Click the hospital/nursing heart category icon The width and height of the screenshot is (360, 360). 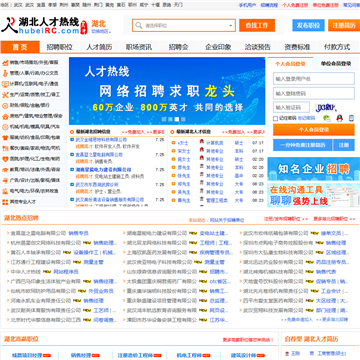pyautogui.click(x=5, y=159)
